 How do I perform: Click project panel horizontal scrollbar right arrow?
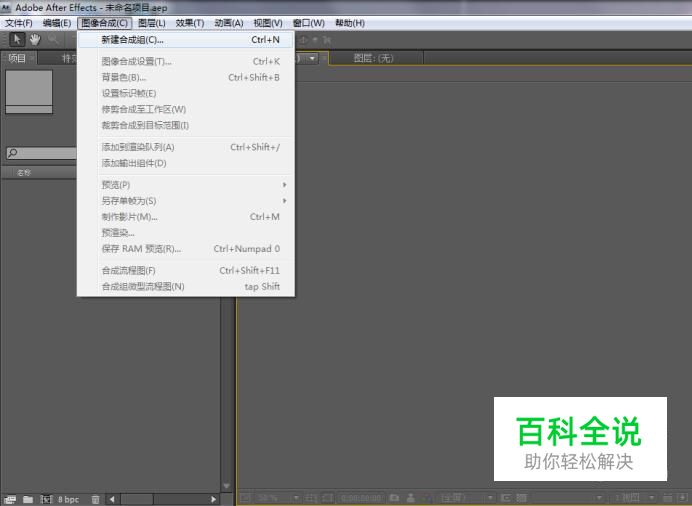pyautogui.click(x=213, y=499)
